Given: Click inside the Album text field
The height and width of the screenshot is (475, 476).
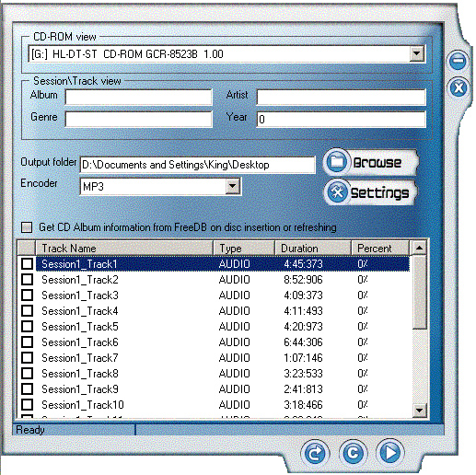Looking at the screenshot, I should coord(138,98).
